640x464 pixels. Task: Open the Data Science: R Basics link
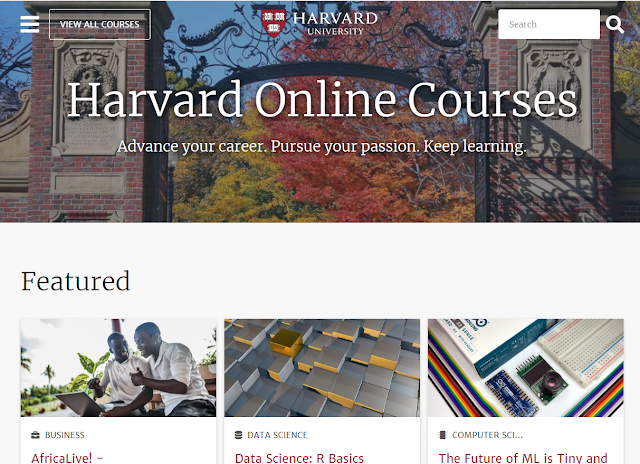[299, 458]
